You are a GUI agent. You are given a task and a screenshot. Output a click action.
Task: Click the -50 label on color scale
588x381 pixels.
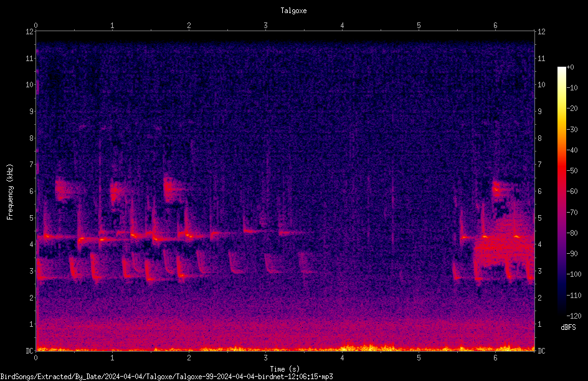(x=572, y=171)
